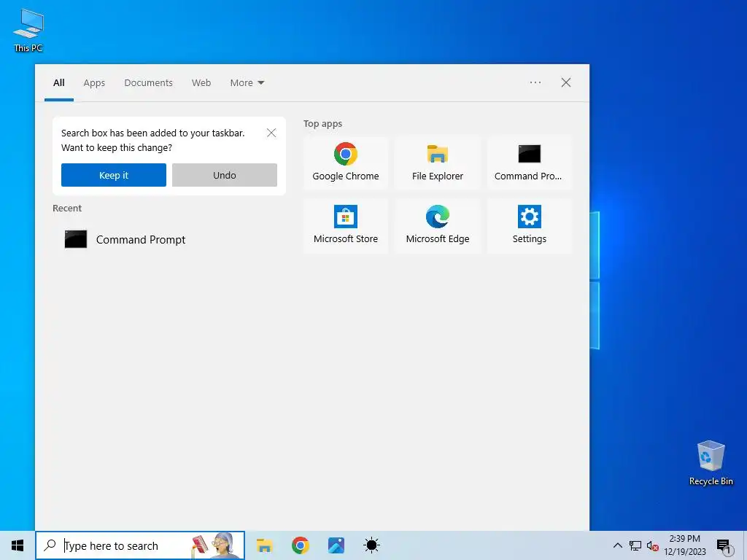Show hidden system tray icons
This screenshot has width=747, height=560.
[617, 545]
